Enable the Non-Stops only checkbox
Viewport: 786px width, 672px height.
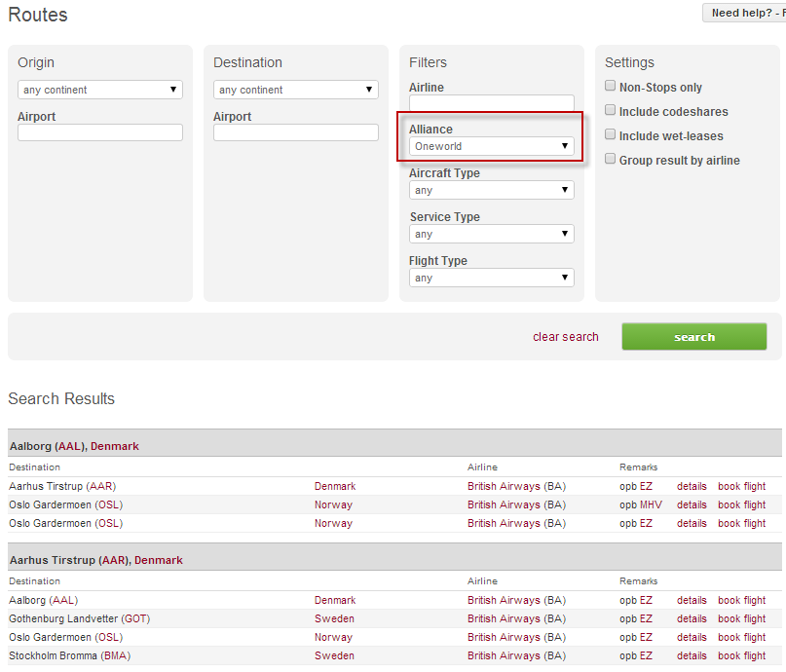[x=610, y=87]
